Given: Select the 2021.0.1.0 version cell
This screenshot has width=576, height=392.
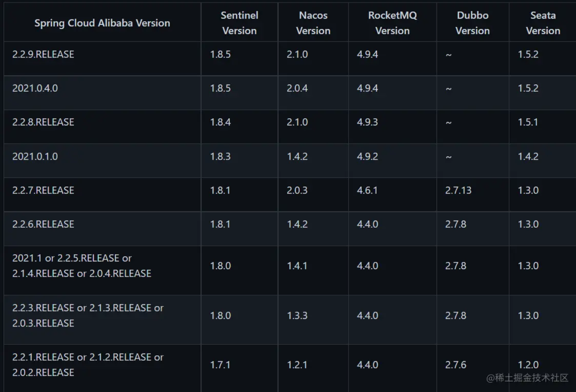Looking at the screenshot, I should coord(35,156).
